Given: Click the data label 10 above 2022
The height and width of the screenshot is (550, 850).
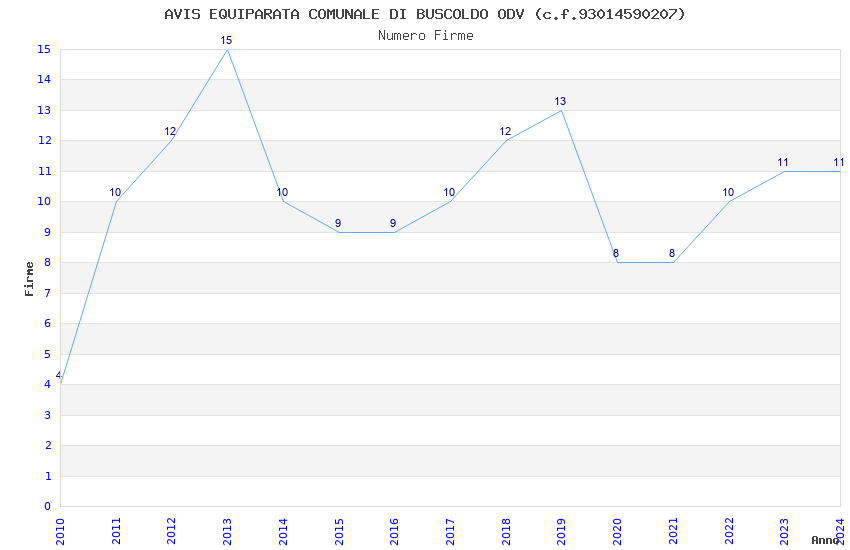Looking at the screenshot, I should pos(728,192).
